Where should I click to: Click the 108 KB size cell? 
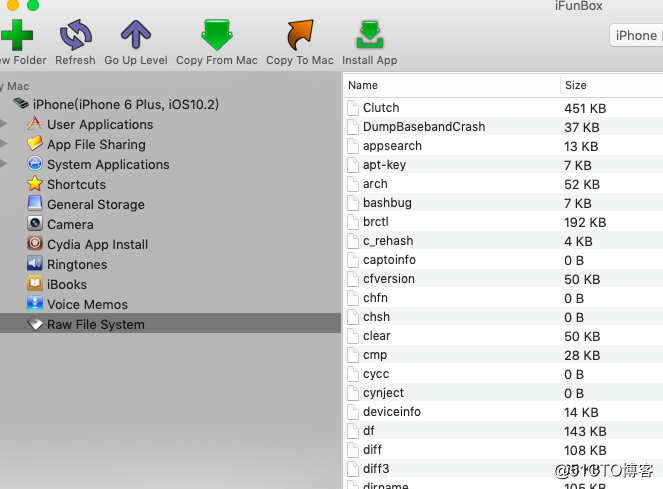[x=585, y=451]
